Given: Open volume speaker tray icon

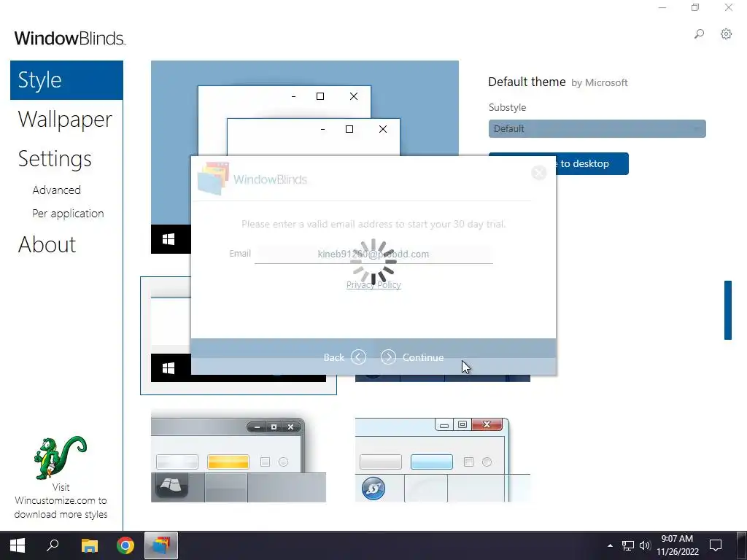Looking at the screenshot, I should pyautogui.click(x=645, y=545).
